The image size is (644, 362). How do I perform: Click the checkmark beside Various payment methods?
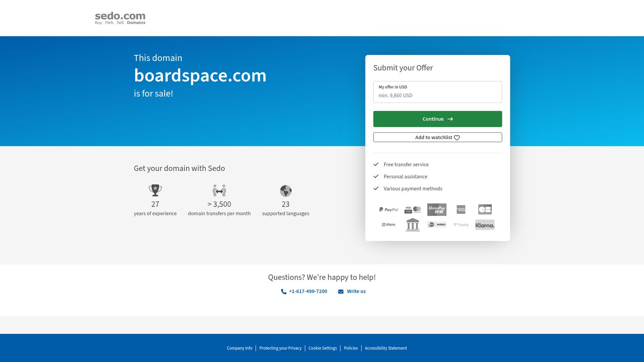[x=376, y=188]
